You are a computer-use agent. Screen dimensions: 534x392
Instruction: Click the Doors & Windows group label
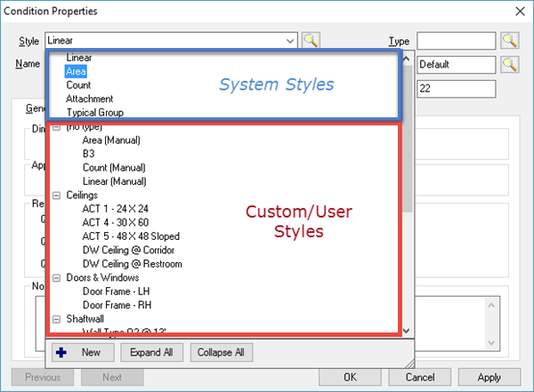pos(102,277)
